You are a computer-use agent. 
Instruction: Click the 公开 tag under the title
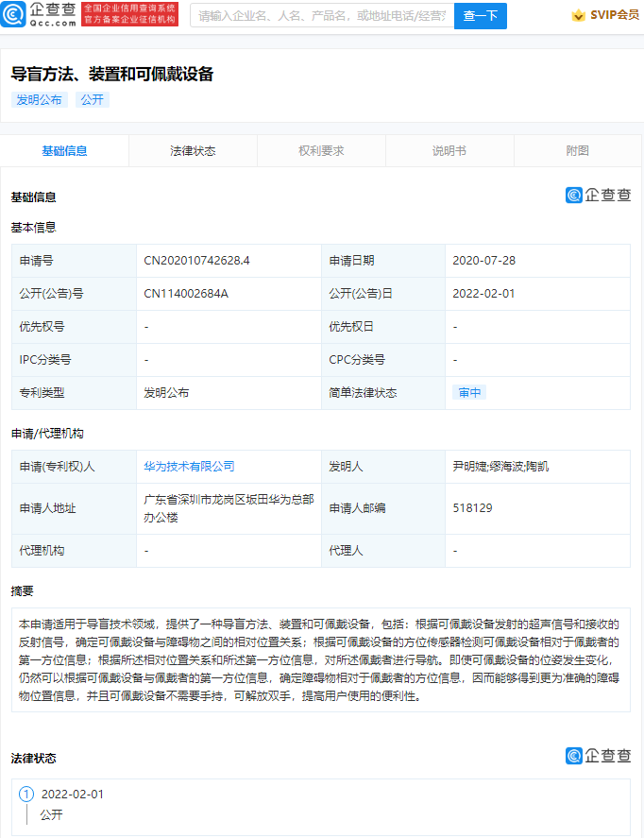(92, 99)
